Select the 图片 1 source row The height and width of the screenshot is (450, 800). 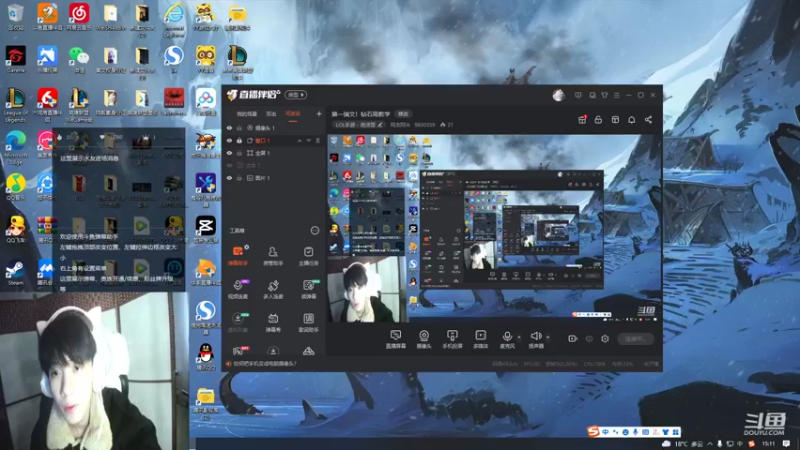pyautogui.click(x=274, y=178)
